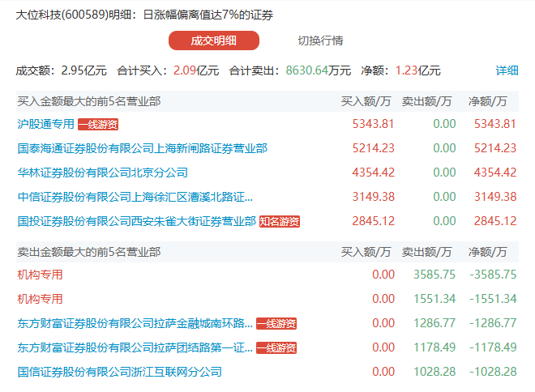Switch to the 成交明细 tab
Viewport: 535px width, 392px height.
[x=214, y=40]
